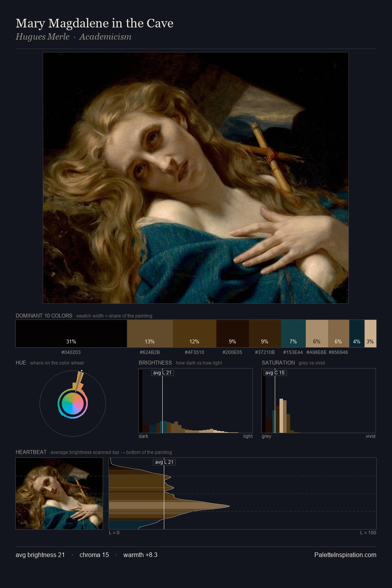Viewport: 392px width, 588px height.
Task: Click the 'light' axis label under Brightness
Action: 248,436
